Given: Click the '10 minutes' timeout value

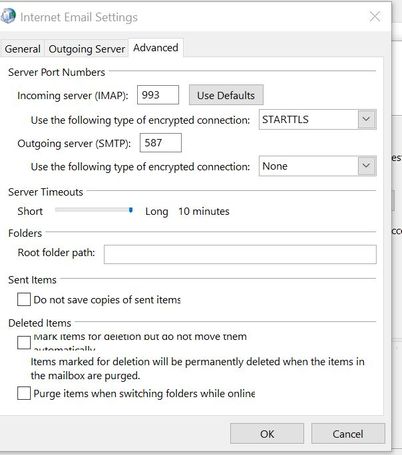Looking at the screenshot, I should coord(204,211).
